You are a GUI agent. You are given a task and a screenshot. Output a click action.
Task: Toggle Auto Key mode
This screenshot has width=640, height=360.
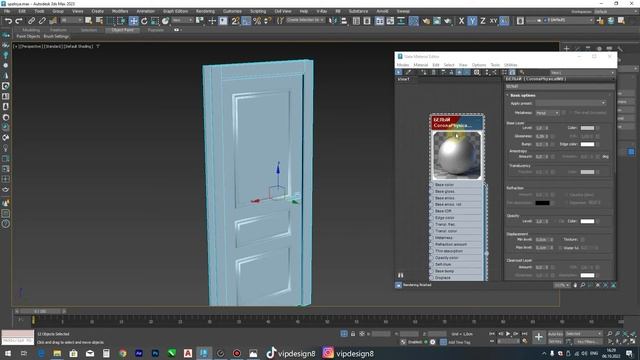[555, 334]
